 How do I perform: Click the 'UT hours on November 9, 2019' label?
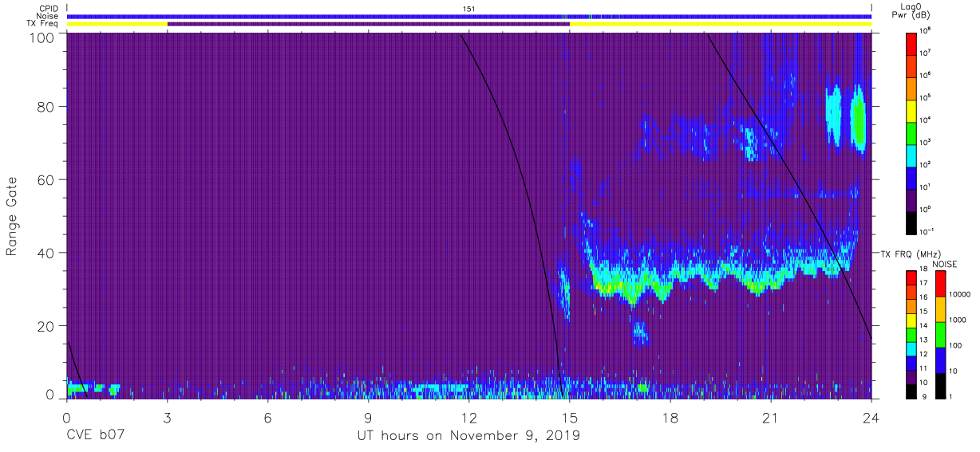tap(468, 436)
